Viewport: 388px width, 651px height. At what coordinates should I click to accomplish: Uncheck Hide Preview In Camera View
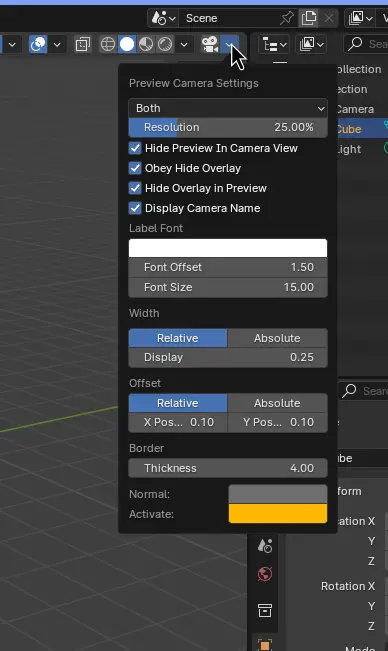(135, 148)
